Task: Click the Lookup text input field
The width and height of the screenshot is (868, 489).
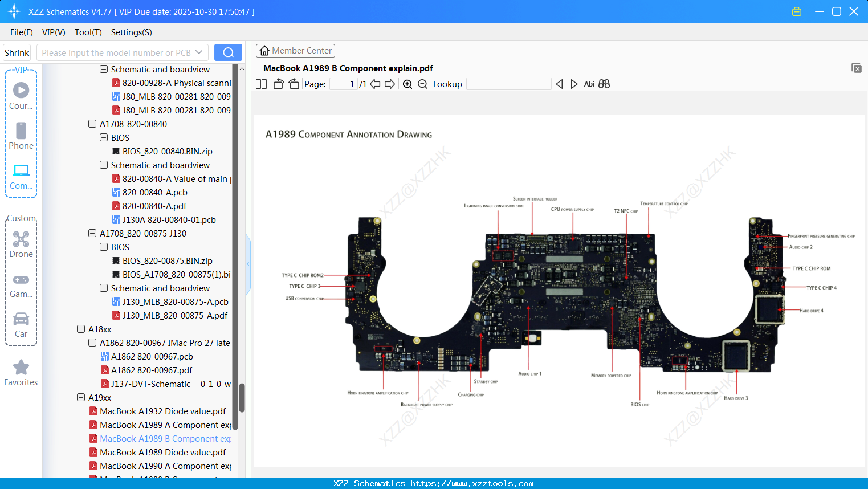Action: click(x=508, y=84)
